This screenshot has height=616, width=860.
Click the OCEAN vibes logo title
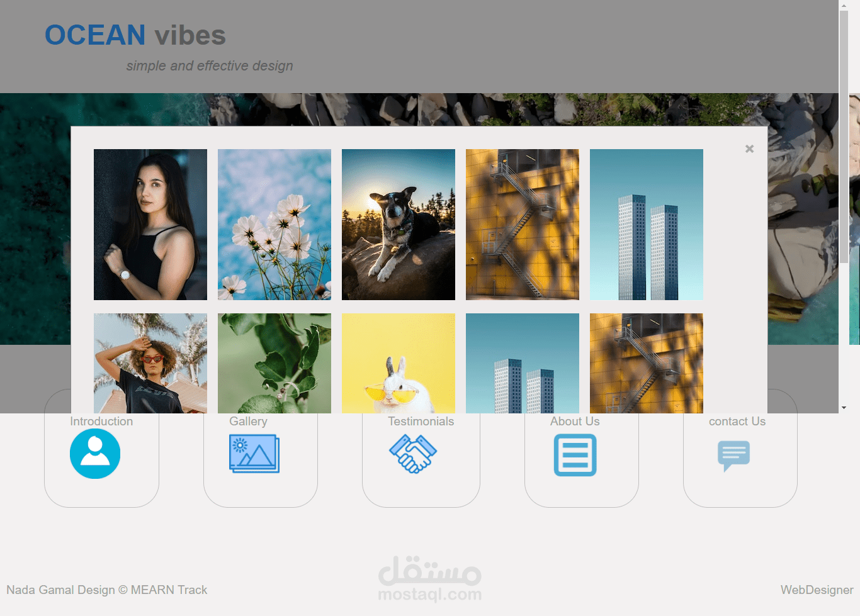tap(135, 35)
